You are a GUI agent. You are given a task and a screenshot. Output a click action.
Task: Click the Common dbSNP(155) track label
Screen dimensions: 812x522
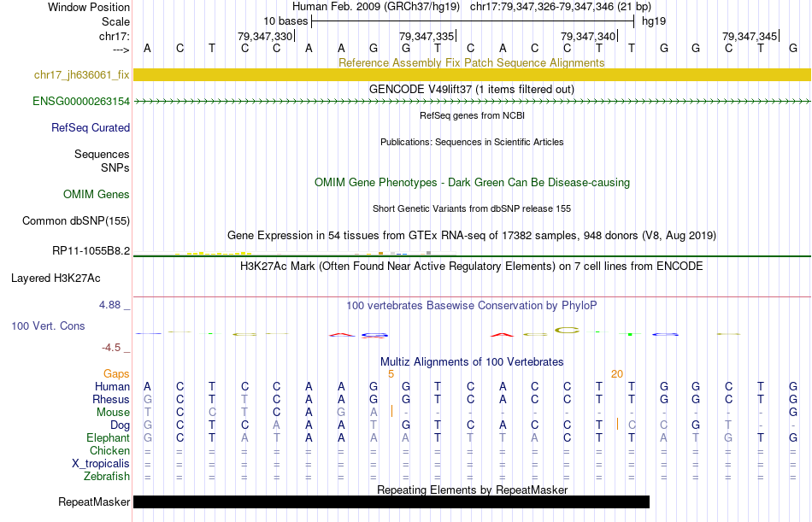point(76,221)
